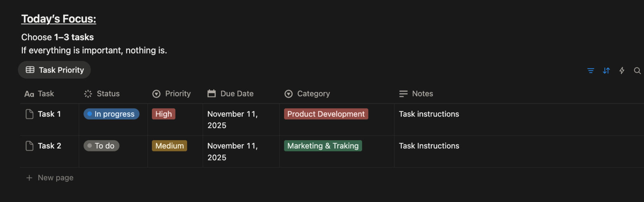This screenshot has height=202, width=644.
Task: Open the filter icon in database toolbar
Action: (x=591, y=71)
